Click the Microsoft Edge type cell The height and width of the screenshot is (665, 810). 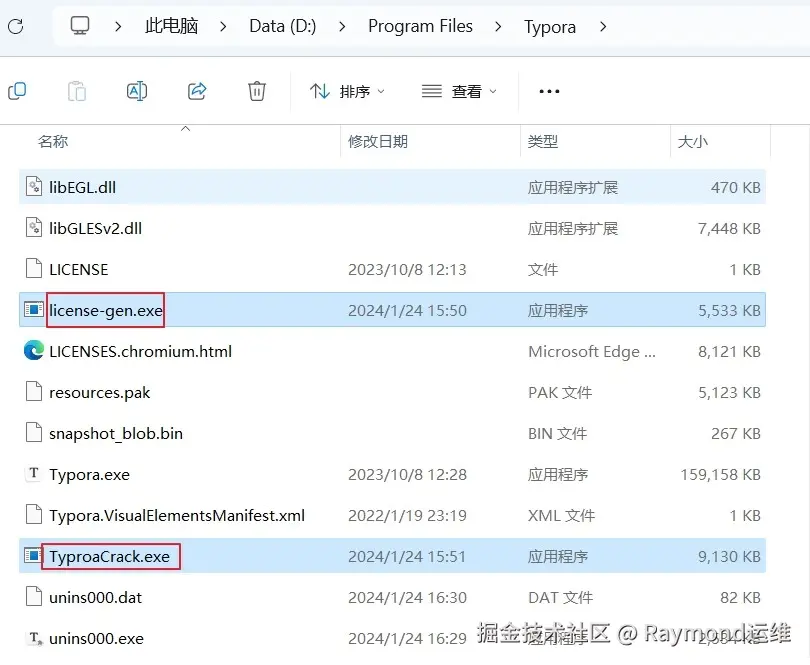(x=592, y=352)
